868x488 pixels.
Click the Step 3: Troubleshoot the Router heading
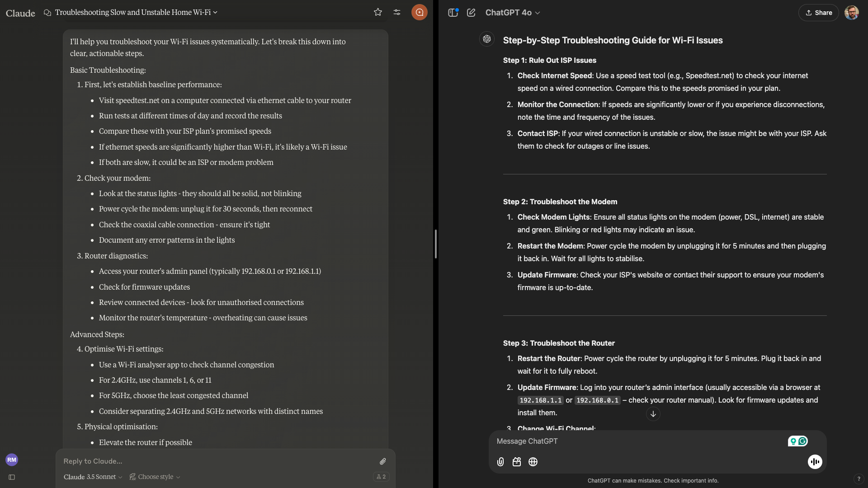(x=559, y=343)
